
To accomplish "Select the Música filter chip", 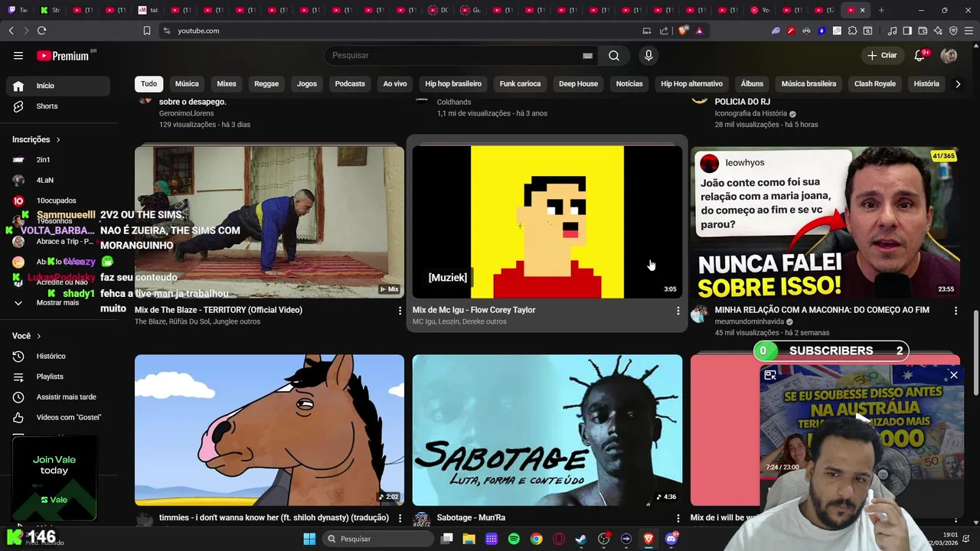I will [x=187, y=84].
